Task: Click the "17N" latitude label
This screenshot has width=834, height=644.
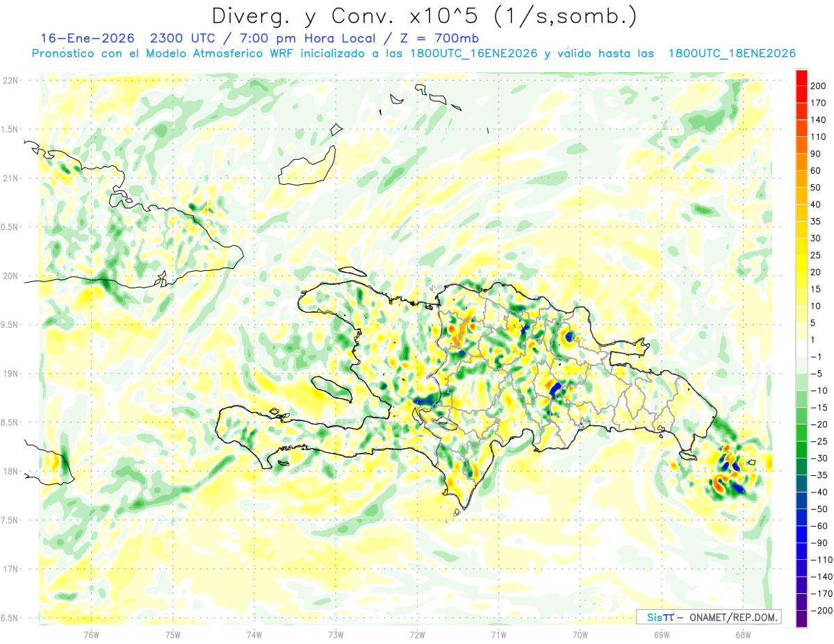Action: point(10,570)
